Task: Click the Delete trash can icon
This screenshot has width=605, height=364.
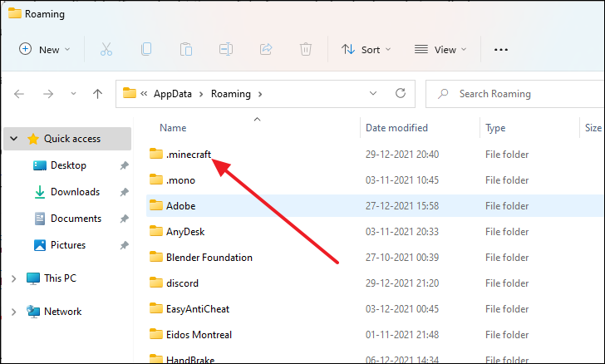Action: 306,49
